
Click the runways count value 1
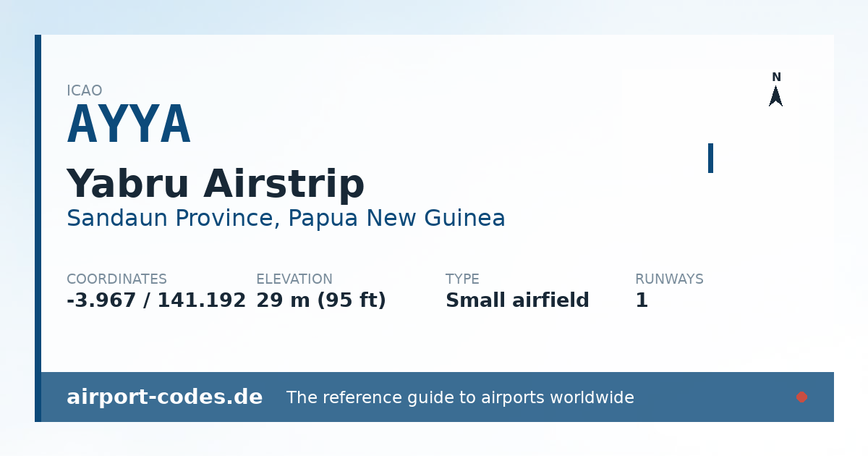point(642,300)
